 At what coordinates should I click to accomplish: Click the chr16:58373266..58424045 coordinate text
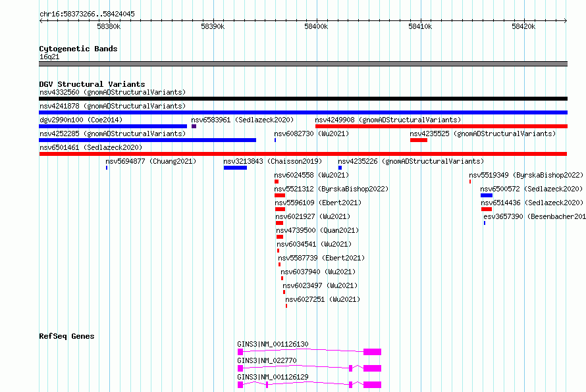(87, 14)
